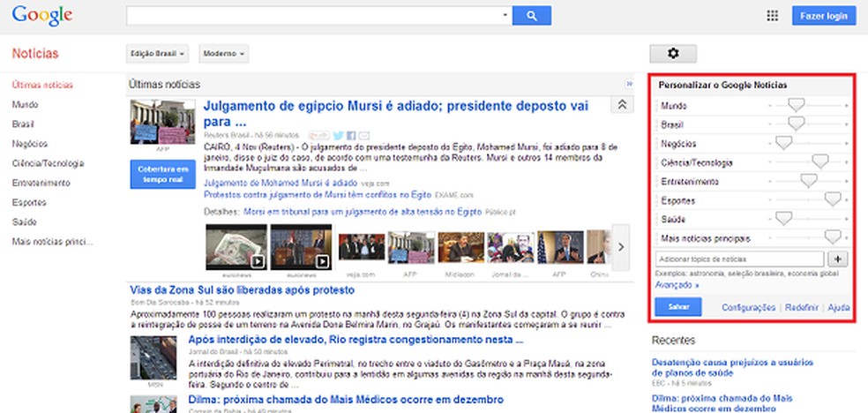Share Mursi story on Twitter

coord(338,136)
